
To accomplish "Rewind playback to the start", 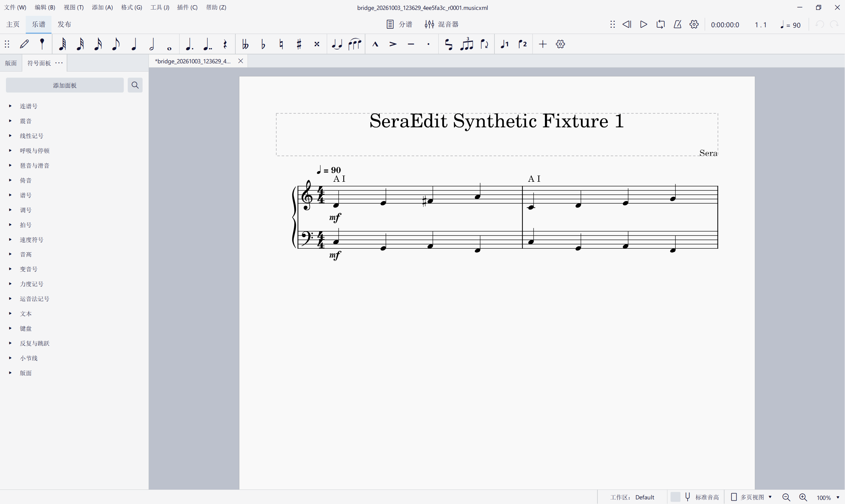I will 627,24.
